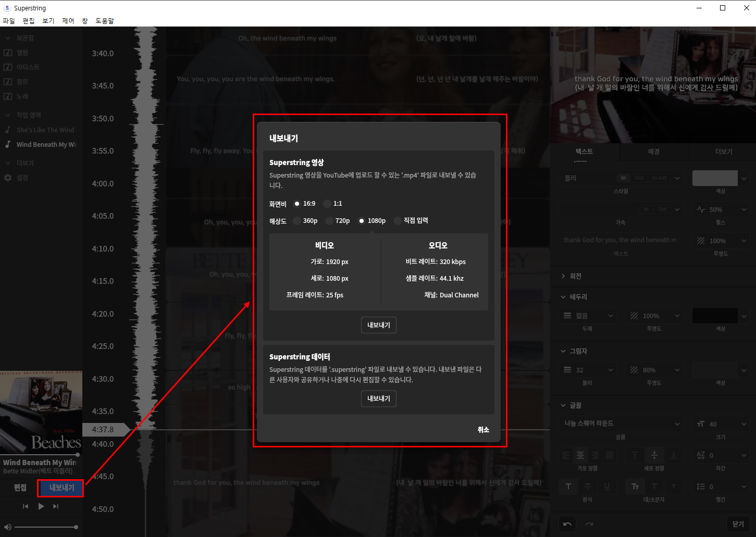Mute the volume speaker icon

(8, 527)
